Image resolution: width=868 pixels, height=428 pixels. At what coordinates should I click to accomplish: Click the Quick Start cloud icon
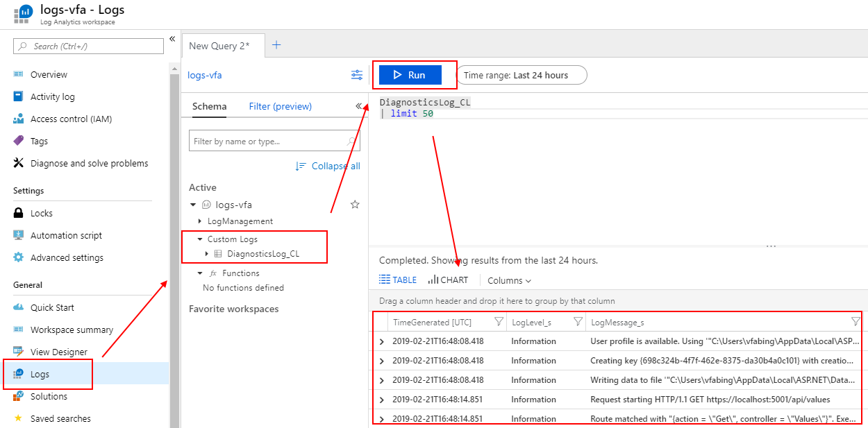pos(19,307)
